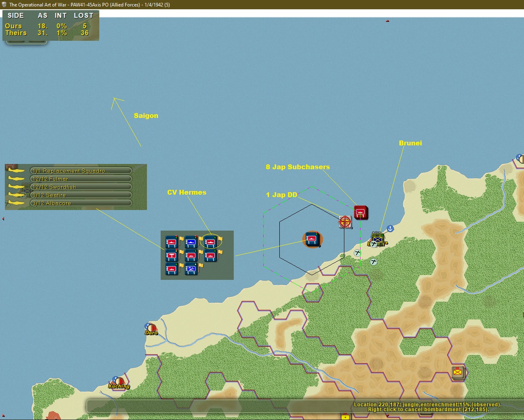Click the 'Location 220,187' status line
524x420 pixels.
tap(428, 404)
